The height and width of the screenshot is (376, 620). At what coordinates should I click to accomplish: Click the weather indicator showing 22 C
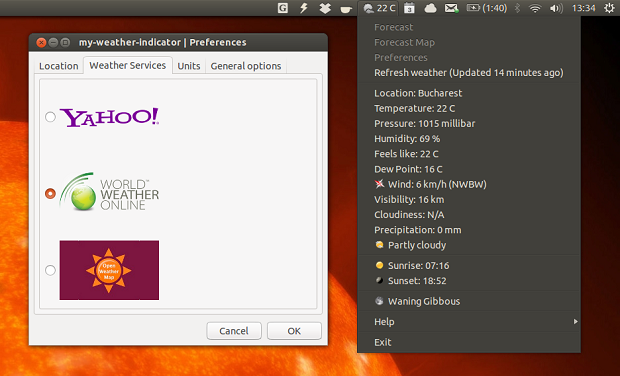click(x=379, y=8)
